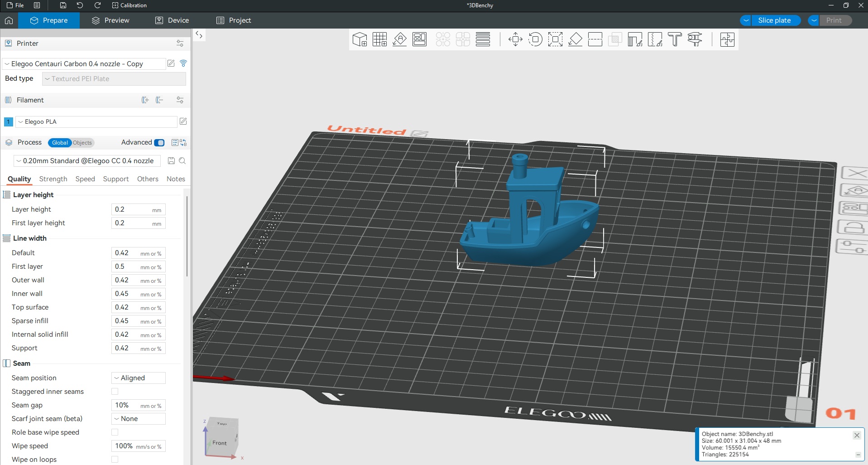This screenshot has width=868, height=465.
Task: Click the Slice plate button
Action: 776,20
